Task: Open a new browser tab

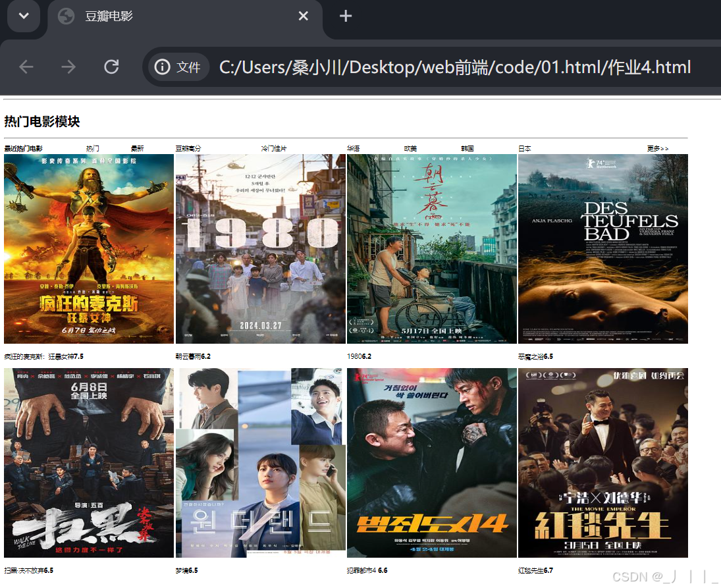Action: pos(345,16)
